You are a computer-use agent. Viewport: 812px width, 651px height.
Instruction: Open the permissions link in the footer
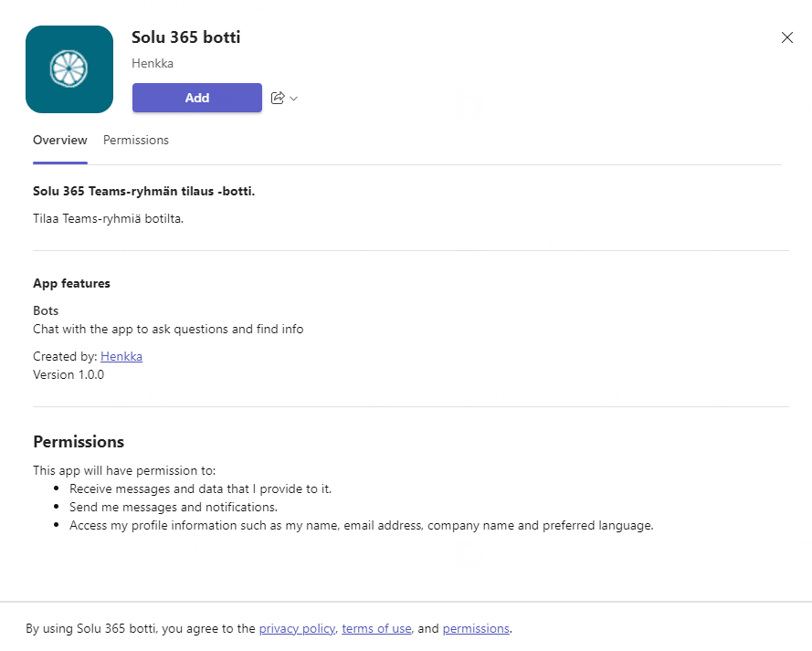coord(475,628)
